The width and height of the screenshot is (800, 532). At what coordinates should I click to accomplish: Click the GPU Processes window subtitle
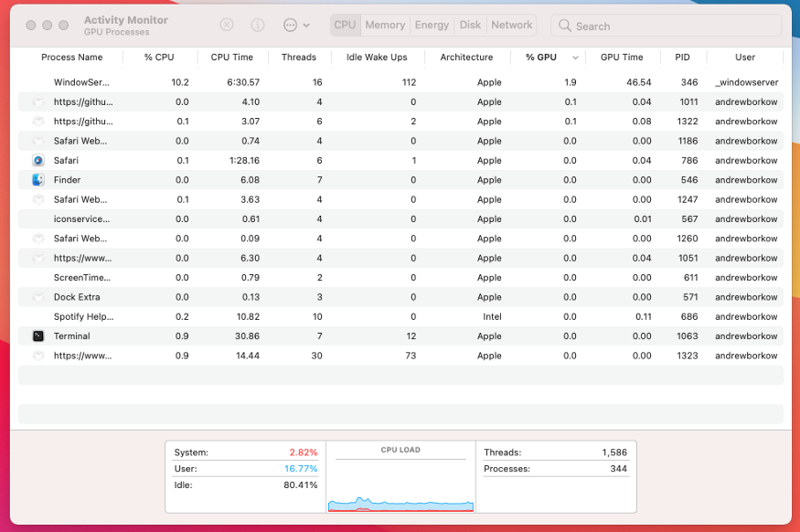(117, 32)
